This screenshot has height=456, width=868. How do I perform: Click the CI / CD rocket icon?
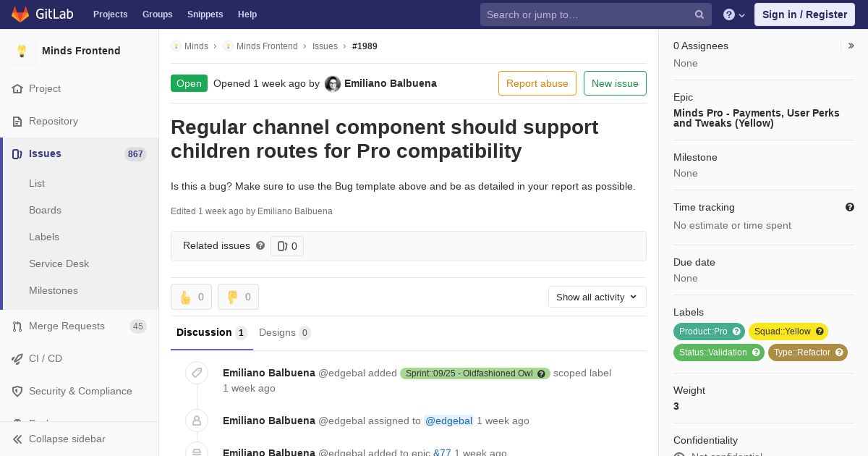(17, 359)
